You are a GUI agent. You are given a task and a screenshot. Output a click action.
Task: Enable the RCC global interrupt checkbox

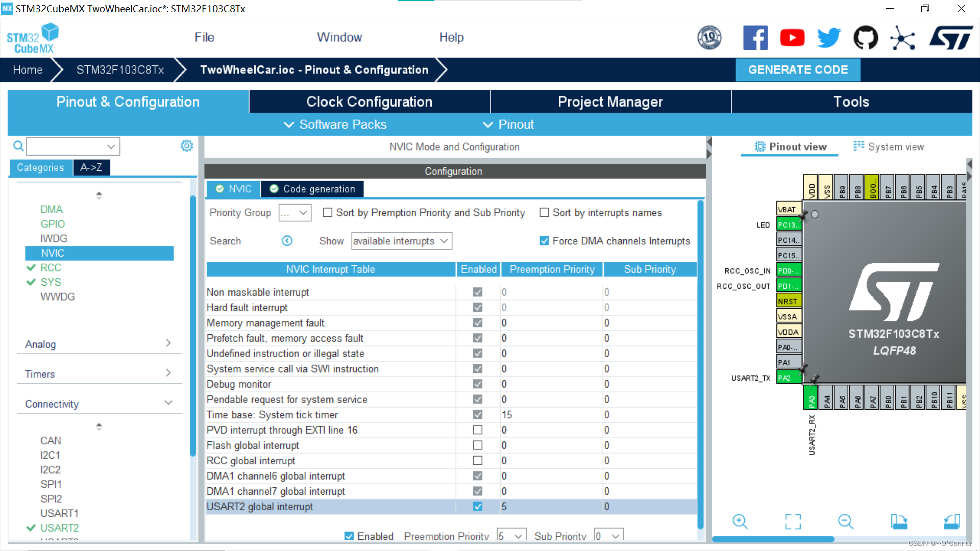477,460
